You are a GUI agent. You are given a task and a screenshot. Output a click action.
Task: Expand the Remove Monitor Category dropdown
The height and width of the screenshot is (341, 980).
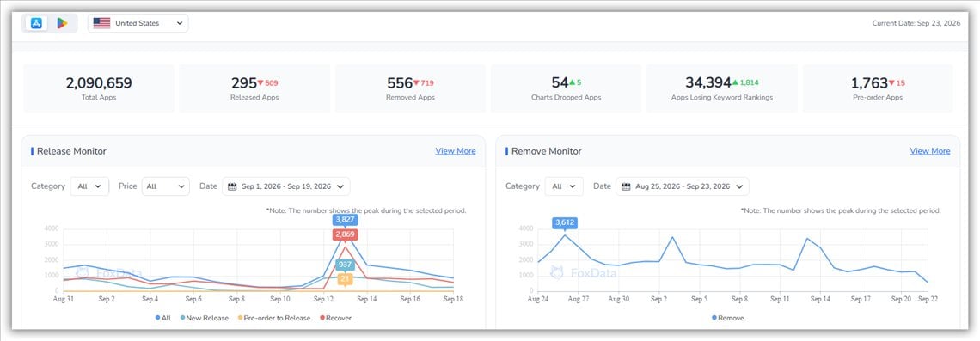564,186
